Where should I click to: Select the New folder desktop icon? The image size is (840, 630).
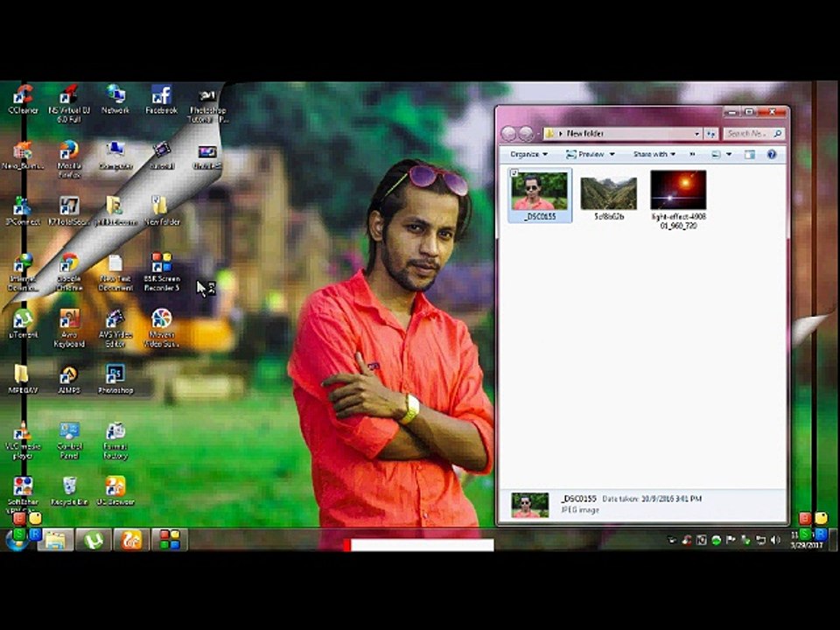click(161, 211)
